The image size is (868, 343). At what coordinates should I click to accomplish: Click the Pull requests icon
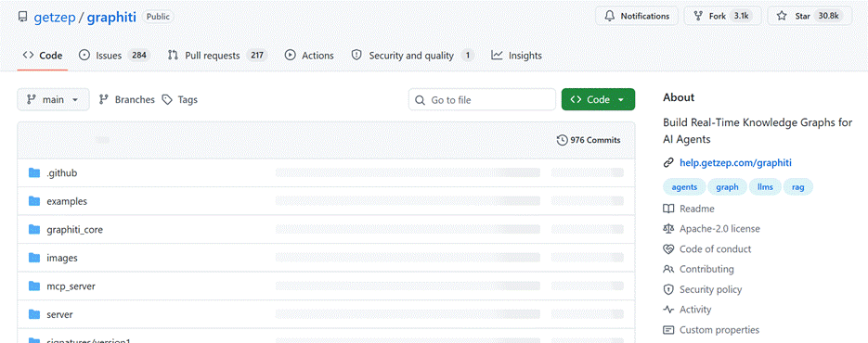[x=174, y=56]
